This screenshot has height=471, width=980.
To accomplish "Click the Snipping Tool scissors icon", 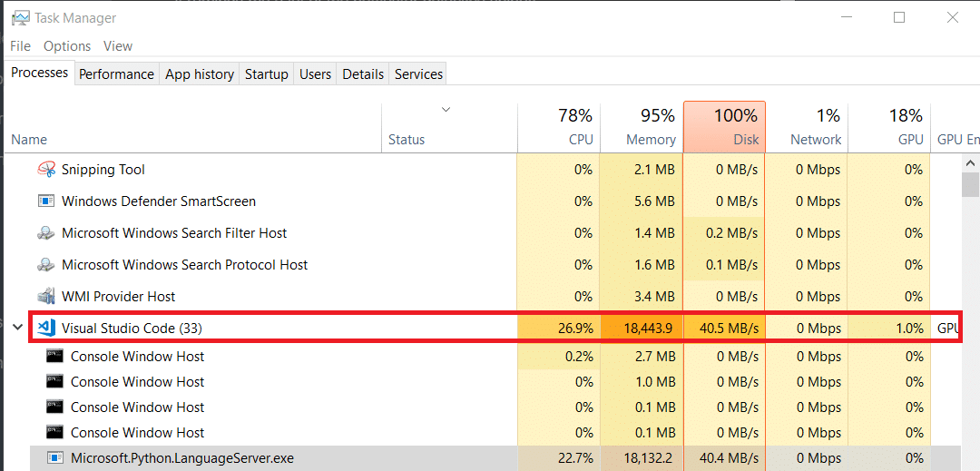I will click(x=46, y=170).
